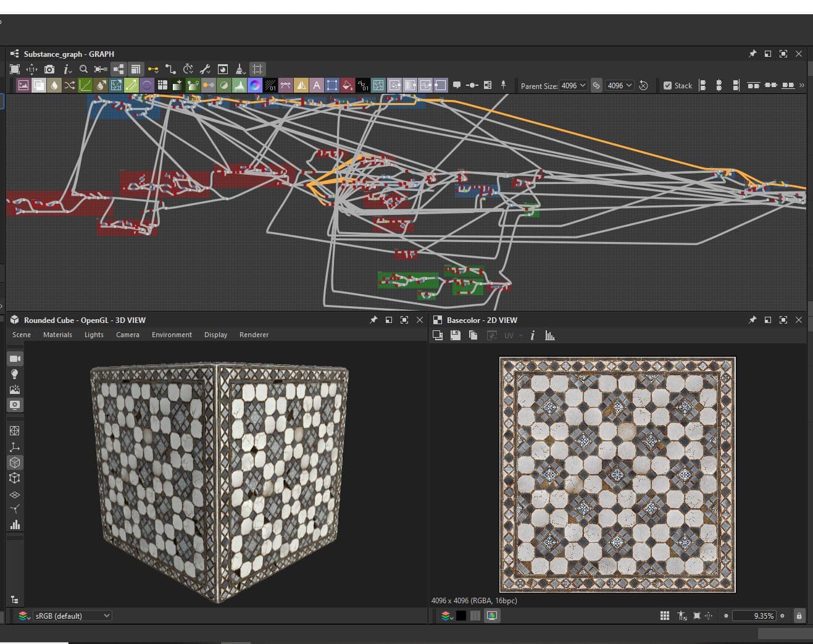Click the 9.35% zoom field
The image size is (813, 644).
point(754,616)
